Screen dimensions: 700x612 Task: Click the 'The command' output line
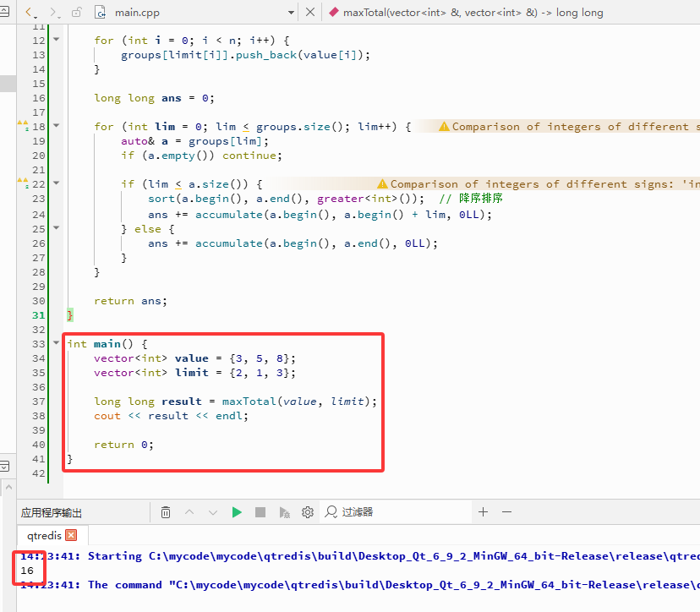click(360, 585)
